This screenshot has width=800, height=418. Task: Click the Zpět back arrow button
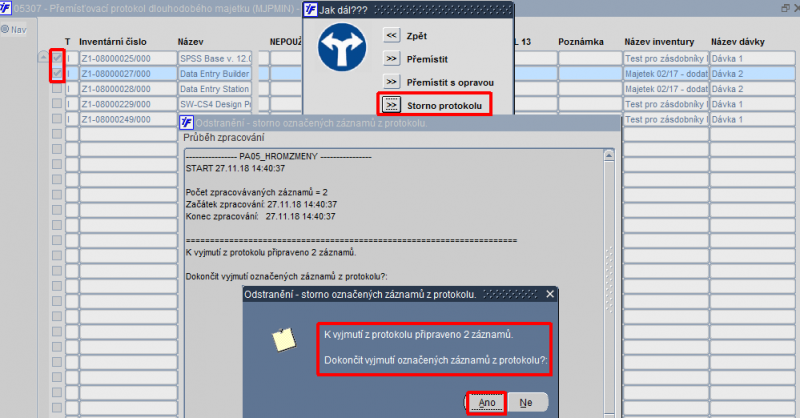tap(391, 36)
